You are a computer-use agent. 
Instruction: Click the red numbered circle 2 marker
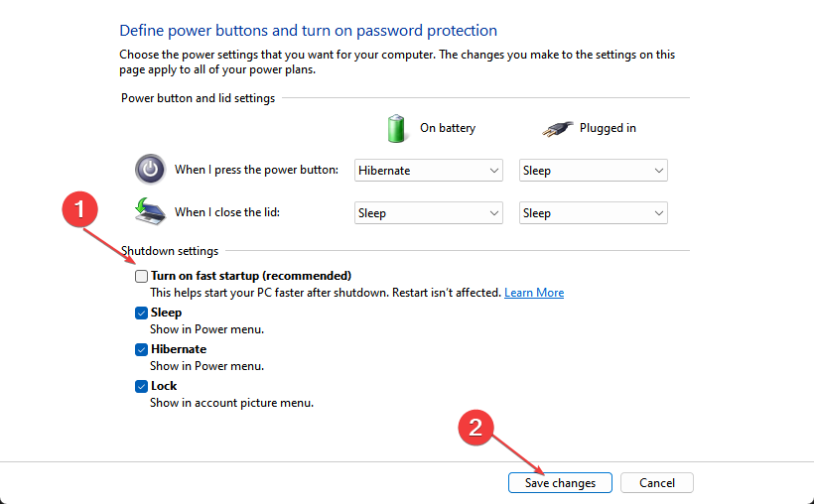click(x=475, y=427)
